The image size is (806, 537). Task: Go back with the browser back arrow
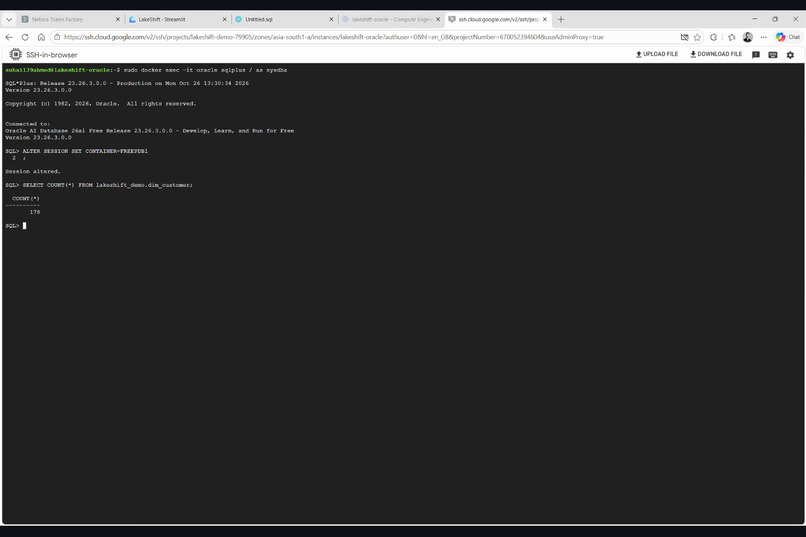coord(9,37)
